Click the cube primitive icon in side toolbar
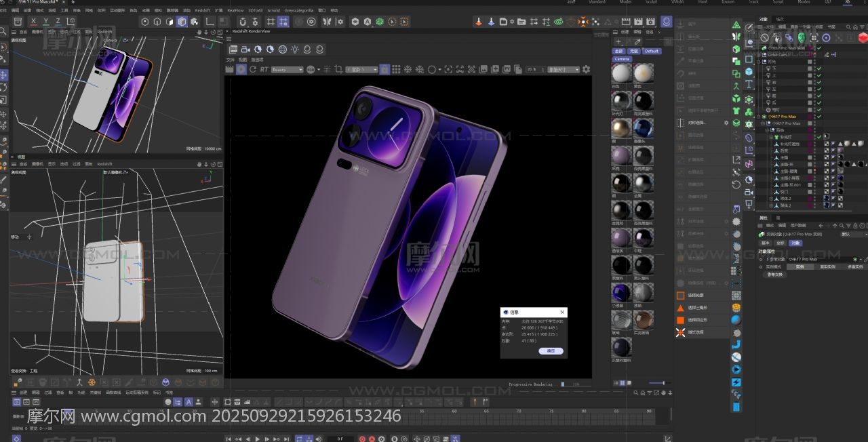The height and width of the screenshot is (442, 868). pyautogui.click(x=749, y=71)
